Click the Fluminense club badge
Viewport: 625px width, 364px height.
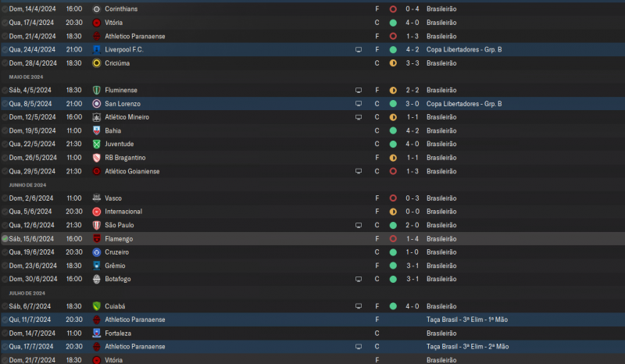96,90
